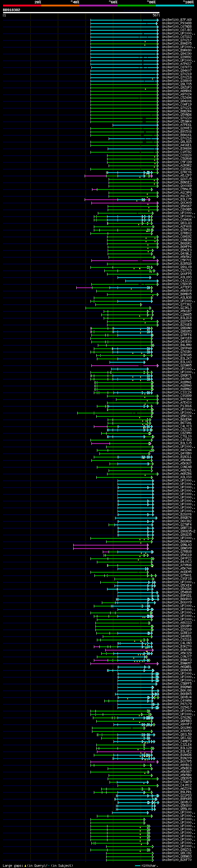Select the UniRef100_P87179 label

[x=177, y=704]
